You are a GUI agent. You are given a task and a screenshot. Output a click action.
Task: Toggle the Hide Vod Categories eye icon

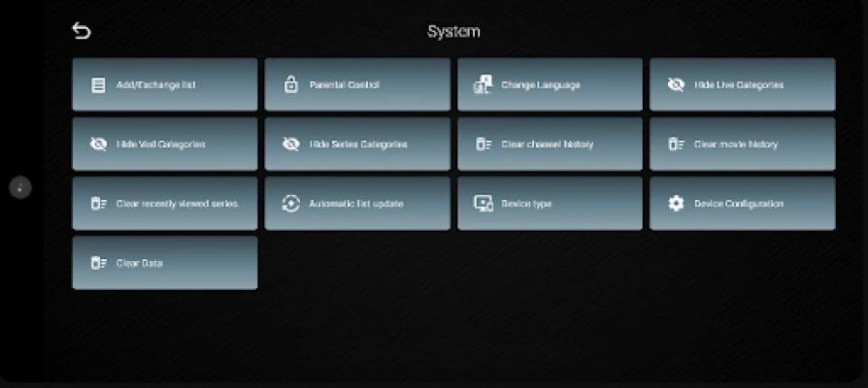[98, 145]
